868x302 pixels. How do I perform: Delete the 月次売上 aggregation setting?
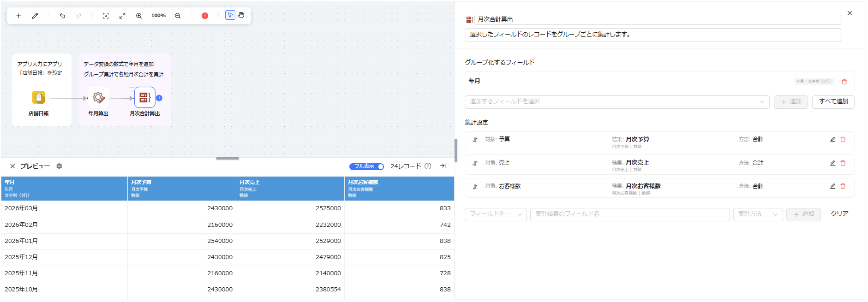(843, 163)
